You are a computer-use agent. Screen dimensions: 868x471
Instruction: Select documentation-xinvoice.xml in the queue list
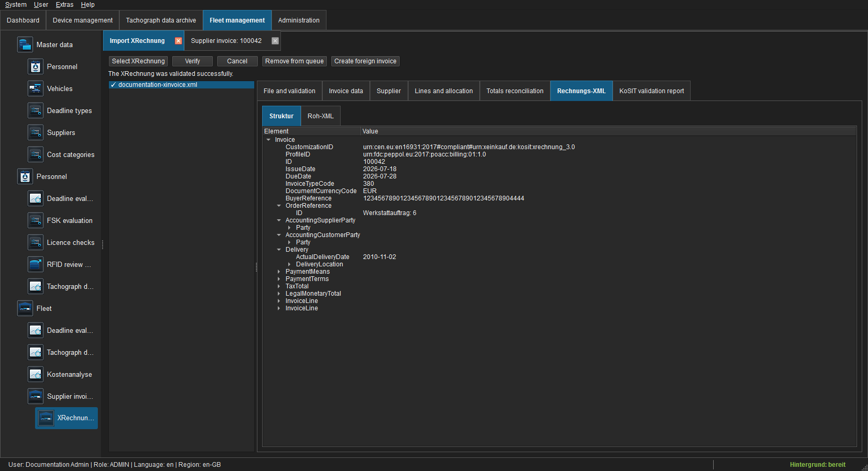pos(182,85)
